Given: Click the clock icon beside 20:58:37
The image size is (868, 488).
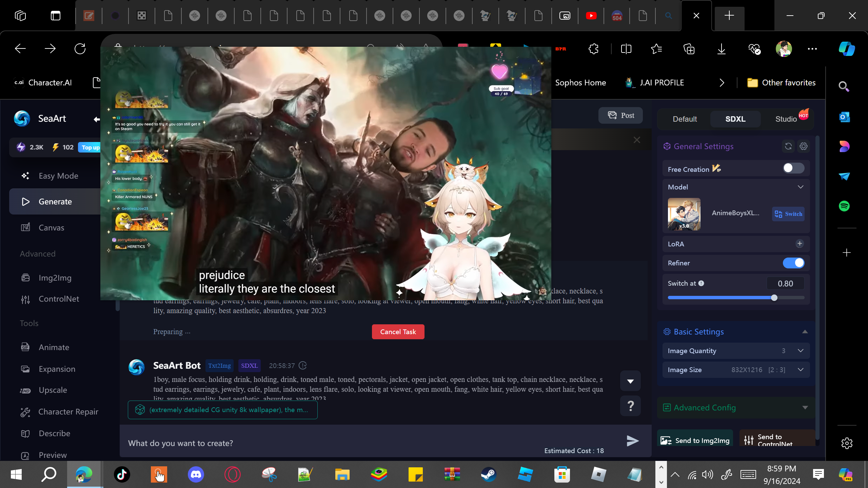Looking at the screenshot, I should (x=303, y=366).
